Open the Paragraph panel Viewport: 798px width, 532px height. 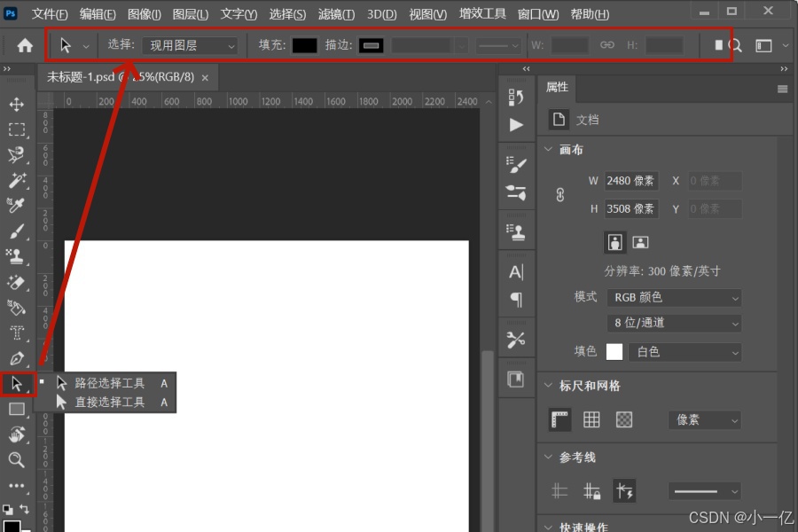516,301
